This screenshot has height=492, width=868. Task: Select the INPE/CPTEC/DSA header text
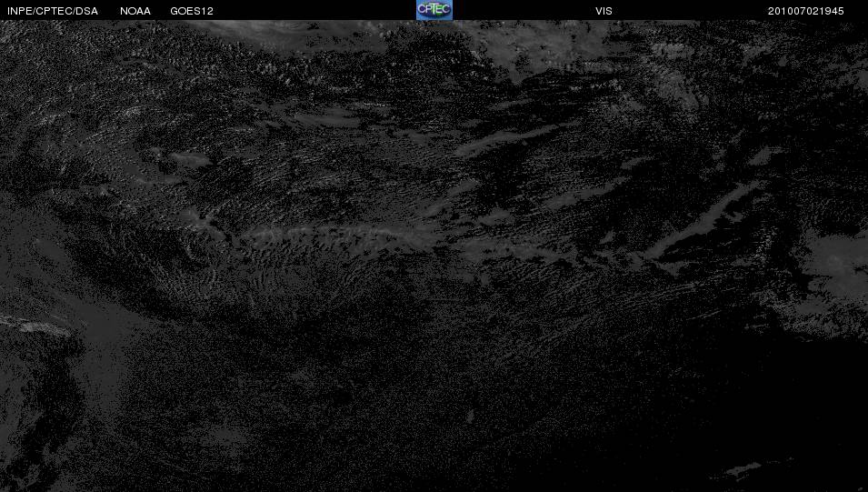pyautogui.click(x=53, y=11)
